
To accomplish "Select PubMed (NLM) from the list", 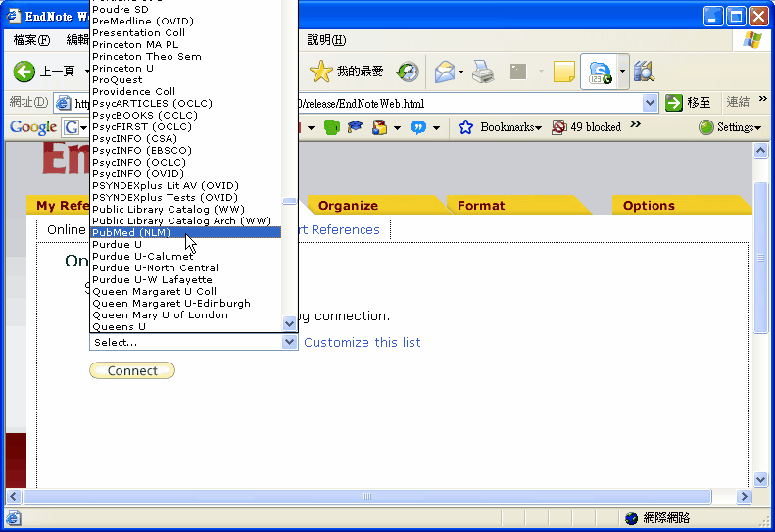I will click(x=131, y=232).
